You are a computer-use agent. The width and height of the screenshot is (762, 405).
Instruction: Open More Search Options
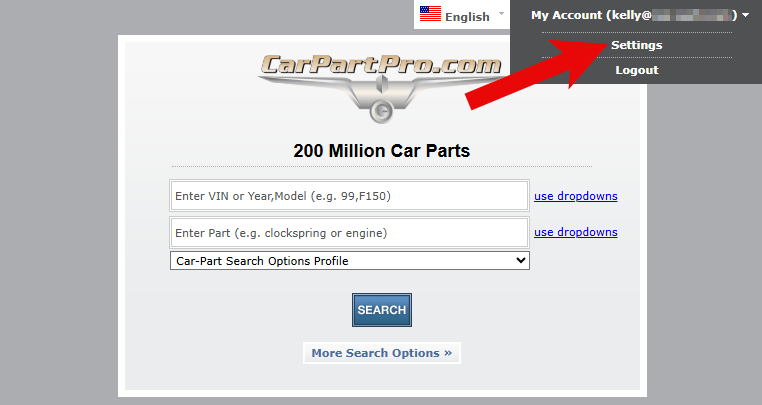(381, 353)
